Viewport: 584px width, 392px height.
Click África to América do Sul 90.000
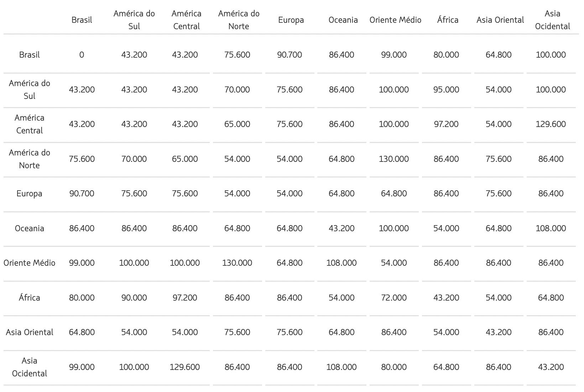134,298
